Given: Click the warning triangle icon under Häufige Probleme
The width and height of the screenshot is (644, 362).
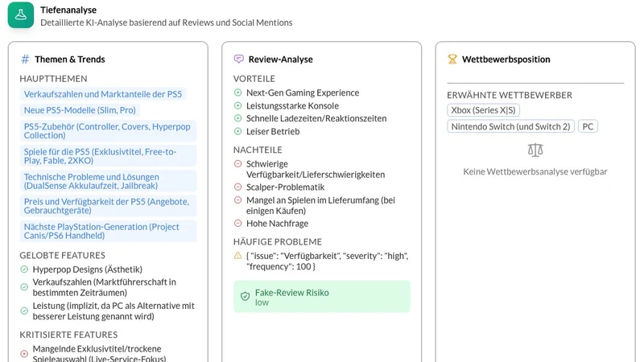Looking at the screenshot, I should (237, 256).
